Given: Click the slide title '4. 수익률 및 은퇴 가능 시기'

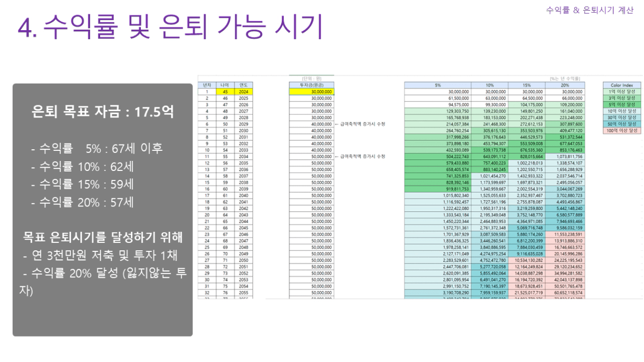Looking at the screenshot, I should (x=170, y=26).
